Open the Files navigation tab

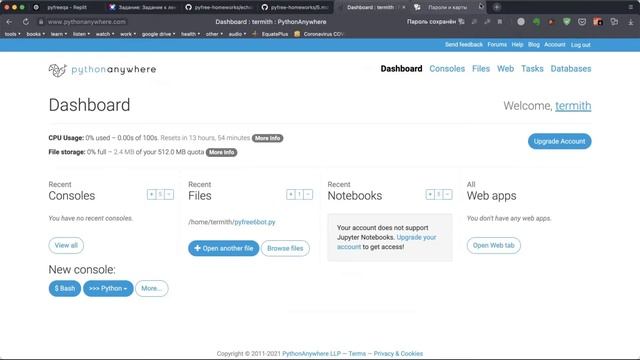pos(481,69)
